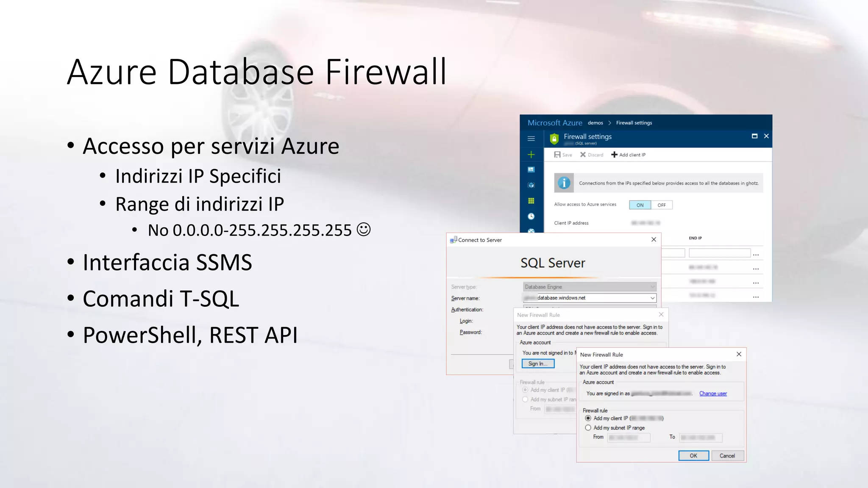Maximize the Firewall settings blade
The height and width of the screenshot is (488, 868).
(x=754, y=136)
